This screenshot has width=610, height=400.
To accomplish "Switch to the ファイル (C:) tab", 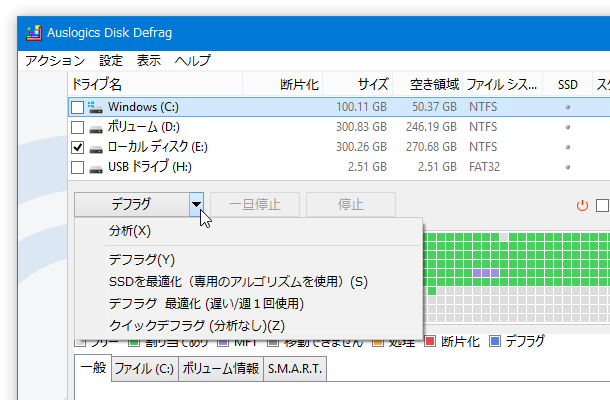I will tap(144, 368).
